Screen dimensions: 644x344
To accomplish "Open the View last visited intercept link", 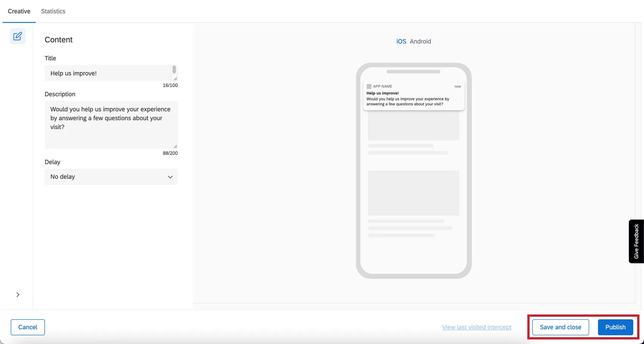I will [477, 327].
